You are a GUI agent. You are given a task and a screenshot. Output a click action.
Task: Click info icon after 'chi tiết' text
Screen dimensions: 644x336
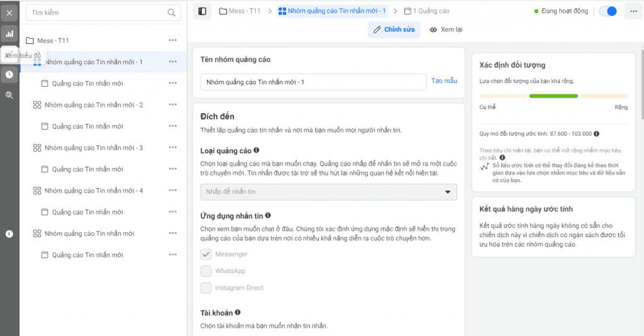(x=502, y=157)
